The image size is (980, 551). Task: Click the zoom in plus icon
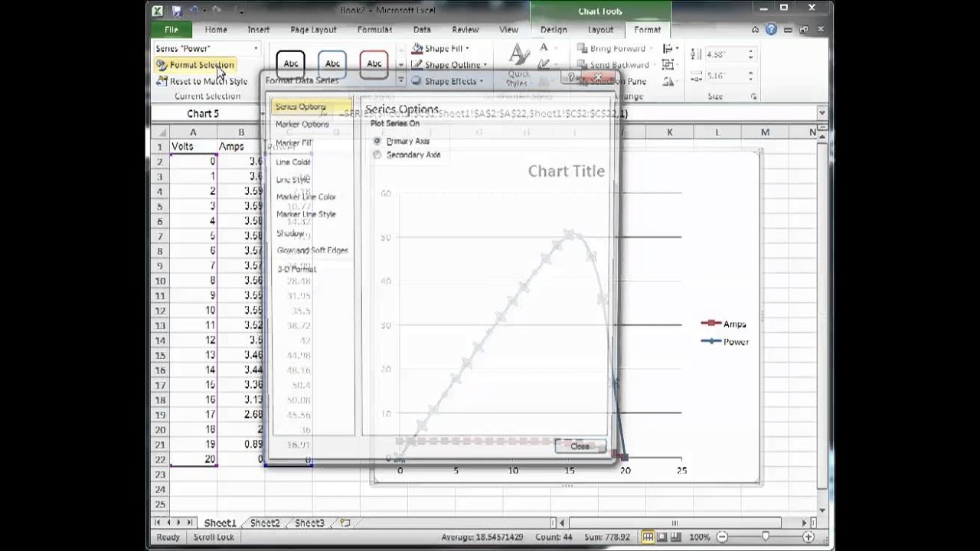[x=810, y=537]
